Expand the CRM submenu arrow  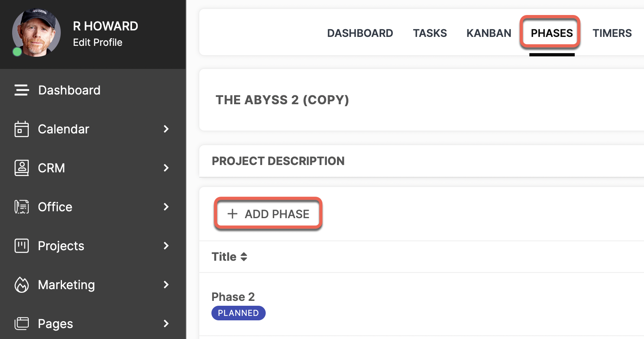coord(166,168)
